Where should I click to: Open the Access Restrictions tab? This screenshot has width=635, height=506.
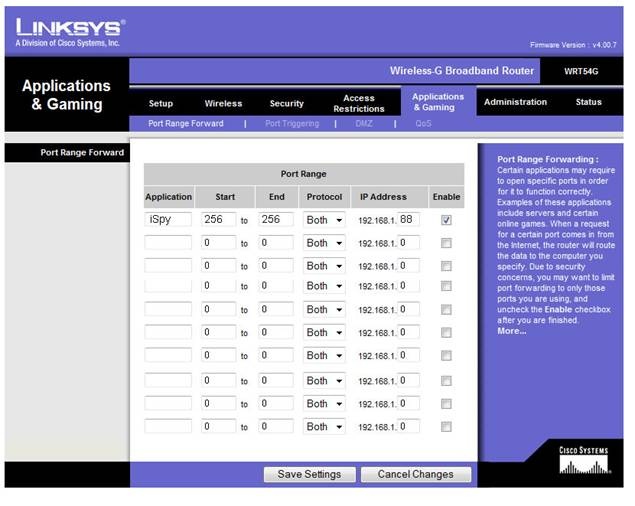coord(358,103)
